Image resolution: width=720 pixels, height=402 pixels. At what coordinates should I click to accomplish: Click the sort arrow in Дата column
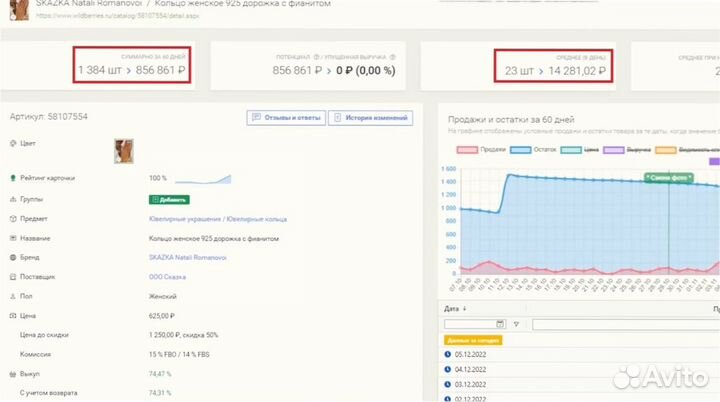[463, 309]
